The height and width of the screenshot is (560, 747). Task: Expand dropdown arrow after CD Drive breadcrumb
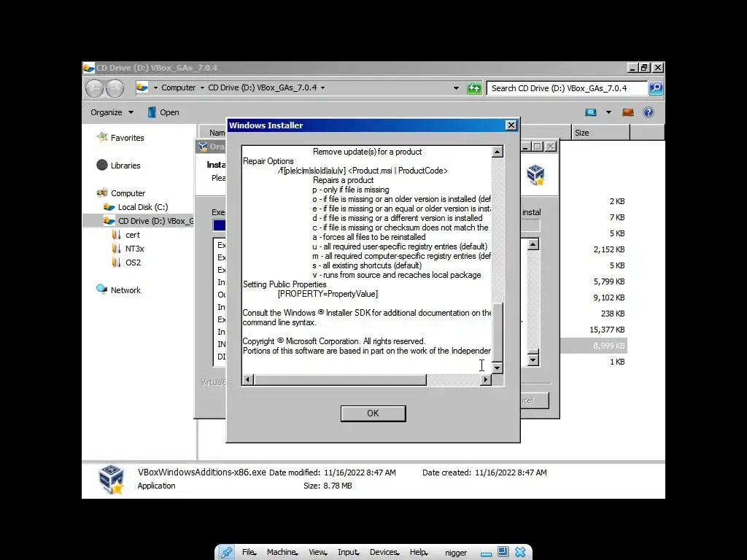[x=323, y=87]
